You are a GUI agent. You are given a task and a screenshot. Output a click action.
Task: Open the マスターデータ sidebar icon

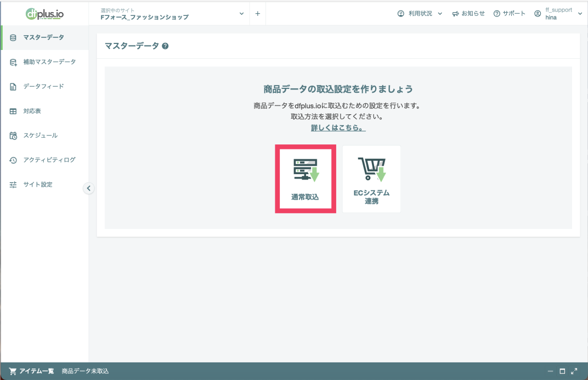click(x=13, y=37)
